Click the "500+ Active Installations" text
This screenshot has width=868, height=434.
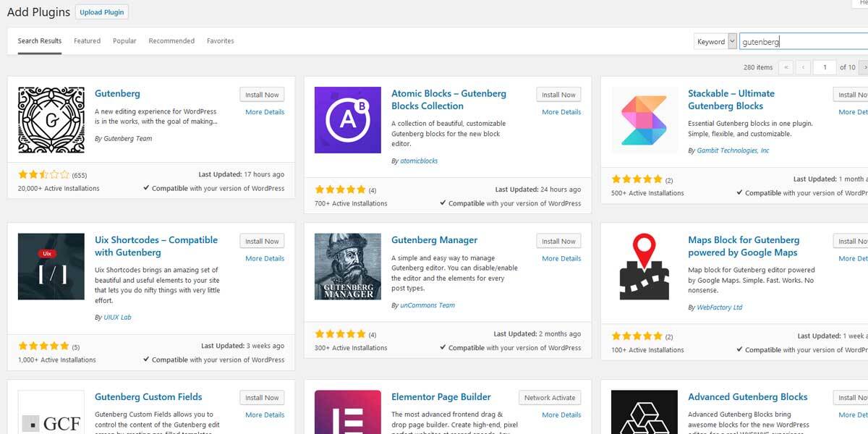pyautogui.click(x=647, y=193)
